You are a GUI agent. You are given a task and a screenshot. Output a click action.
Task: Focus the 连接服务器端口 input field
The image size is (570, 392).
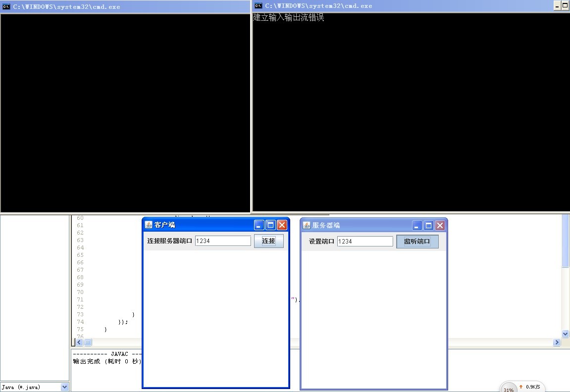point(223,241)
